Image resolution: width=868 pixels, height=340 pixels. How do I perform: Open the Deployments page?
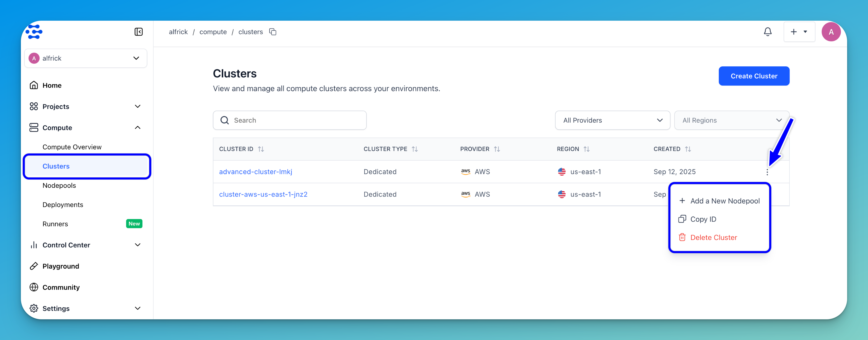coord(63,205)
